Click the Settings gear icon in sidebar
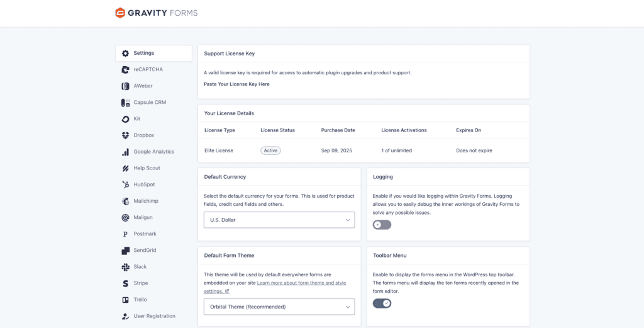The image size is (644, 328). [x=125, y=54]
